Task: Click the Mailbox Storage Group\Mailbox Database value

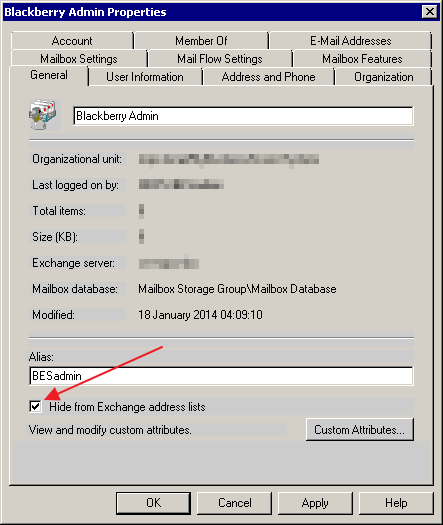Action: (x=237, y=289)
